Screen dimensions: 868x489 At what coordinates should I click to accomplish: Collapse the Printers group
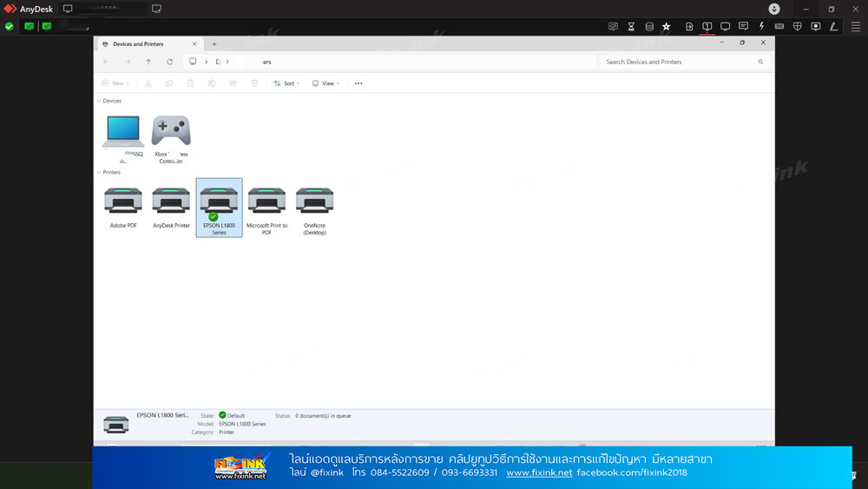(x=99, y=172)
